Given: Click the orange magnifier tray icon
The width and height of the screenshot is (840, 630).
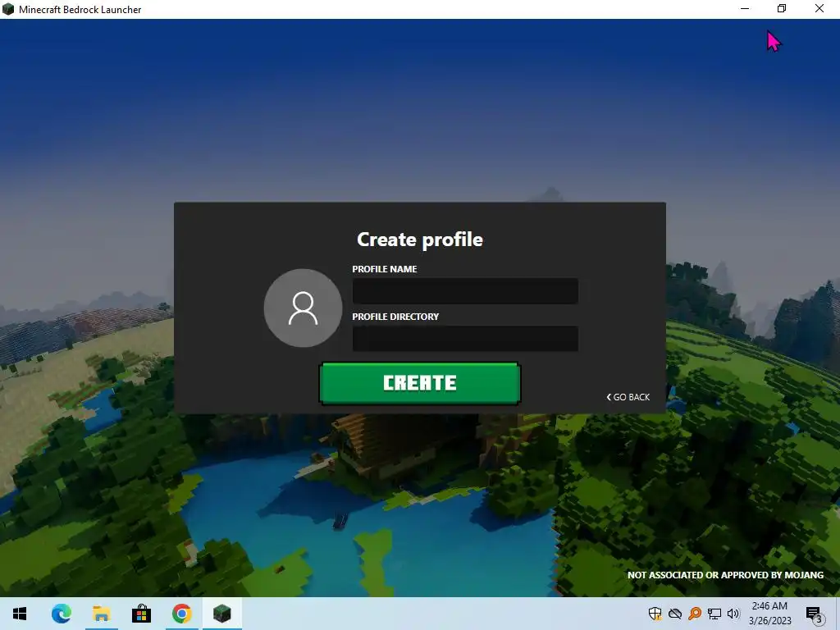Looking at the screenshot, I should point(695,614).
